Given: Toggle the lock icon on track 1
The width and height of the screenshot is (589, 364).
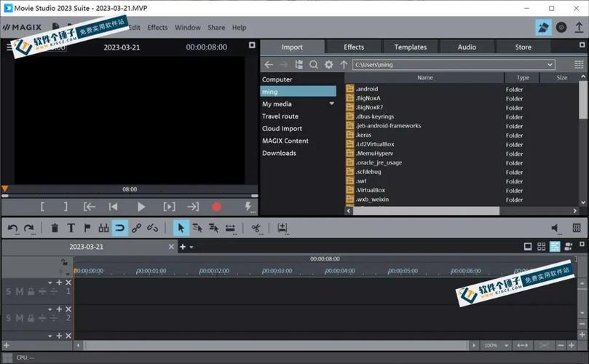Looking at the screenshot, I should click(x=31, y=292).
